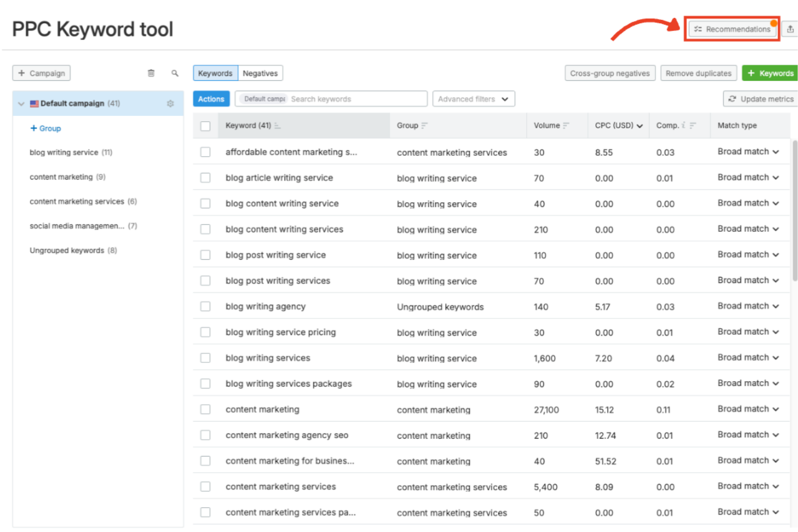Open match type dropdown for content marketing services
Screen dimensions: 798x532
pos(748,486)
